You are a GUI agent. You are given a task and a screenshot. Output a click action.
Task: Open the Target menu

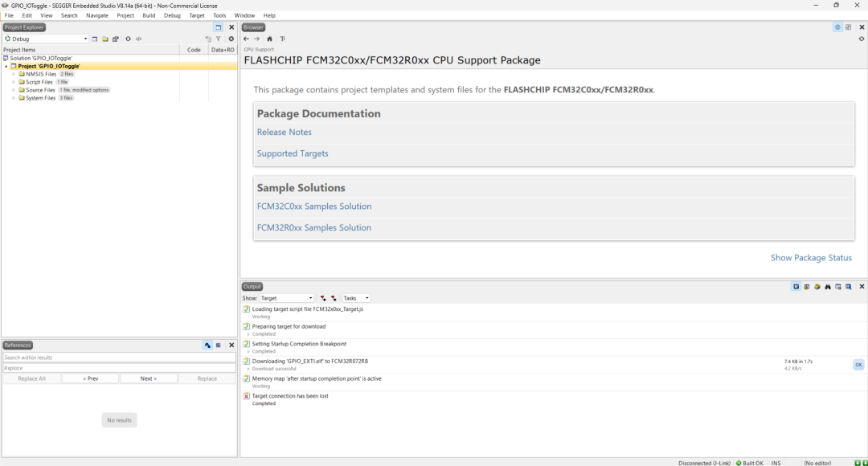[x=197, y=15]
